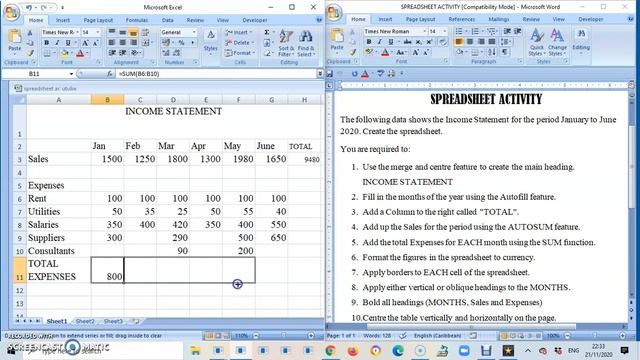This screenshot has width=640, height=360.
Task: Toggle Bottom Align in Excel Alignment group
Action: click(x=133, y=32)
